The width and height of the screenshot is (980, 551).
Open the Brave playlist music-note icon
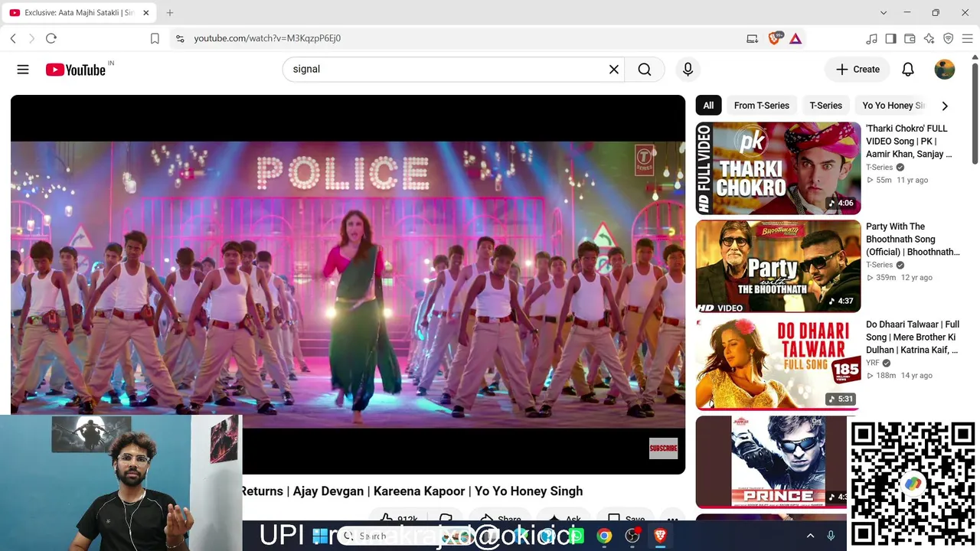(x=872, y=38)
